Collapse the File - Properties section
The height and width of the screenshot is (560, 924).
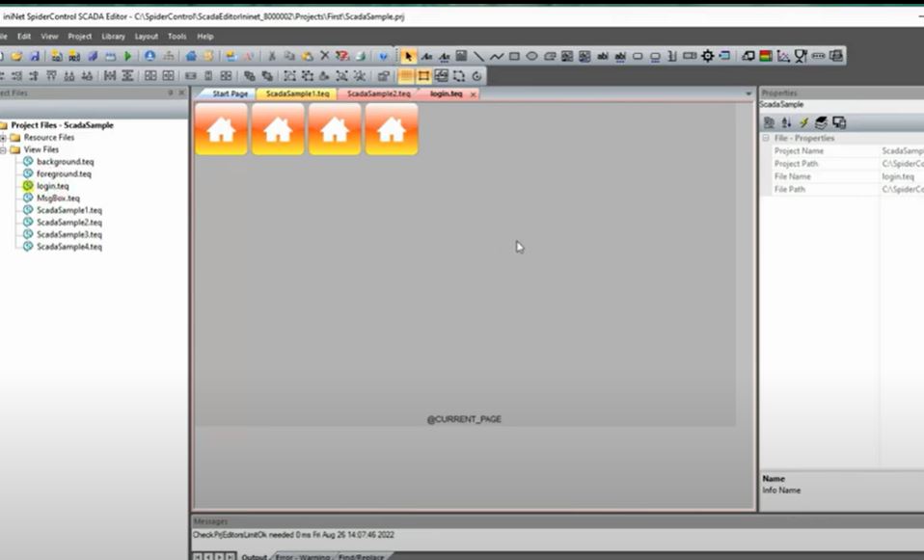[766, 138]
